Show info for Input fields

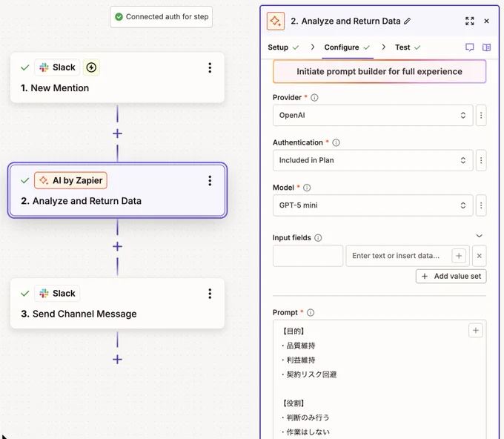click(318, 238)
